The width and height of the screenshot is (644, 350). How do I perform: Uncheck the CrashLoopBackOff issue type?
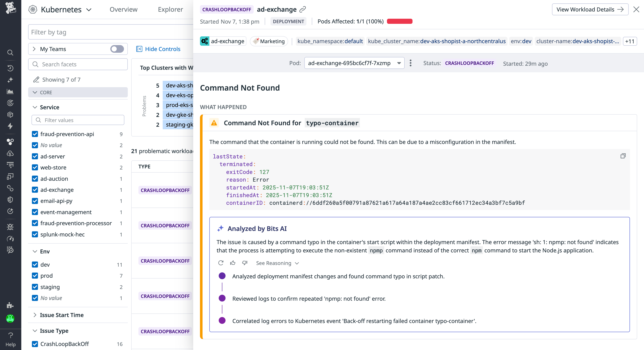(35, 344)
